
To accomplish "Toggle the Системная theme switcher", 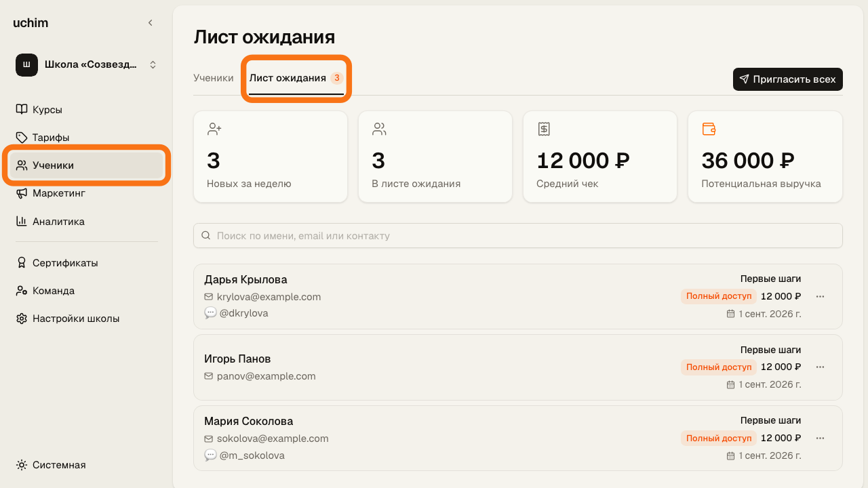I will (52, 465).
